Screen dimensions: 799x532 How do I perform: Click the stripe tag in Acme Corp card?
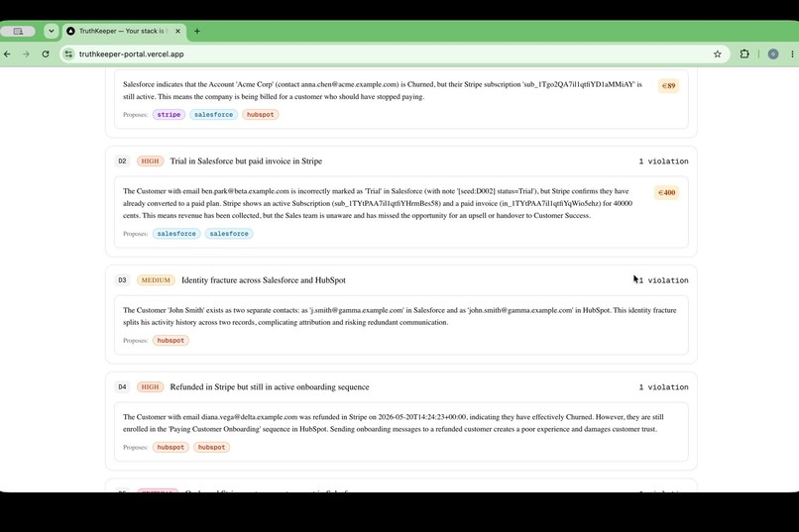[x=169, y=115]
